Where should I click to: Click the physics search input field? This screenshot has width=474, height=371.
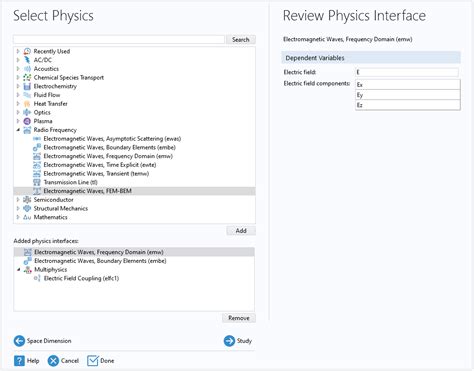pyautogui.click(x=119, y=39)
